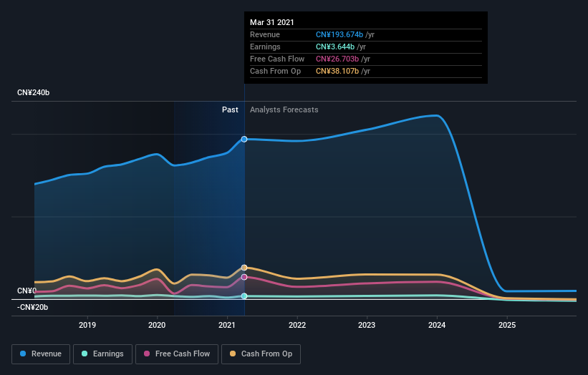This screenshot has width=588, height=375.
Task: Click the 2021 x-axis label
Action: 227,325
